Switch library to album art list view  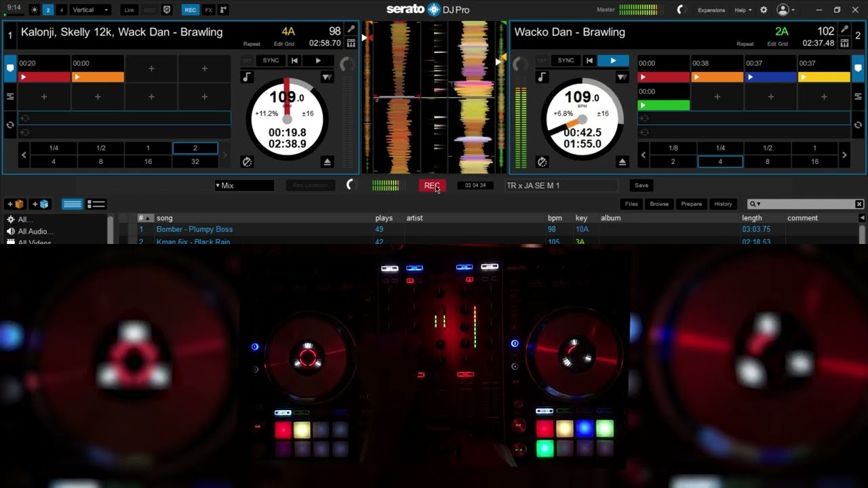96,204
